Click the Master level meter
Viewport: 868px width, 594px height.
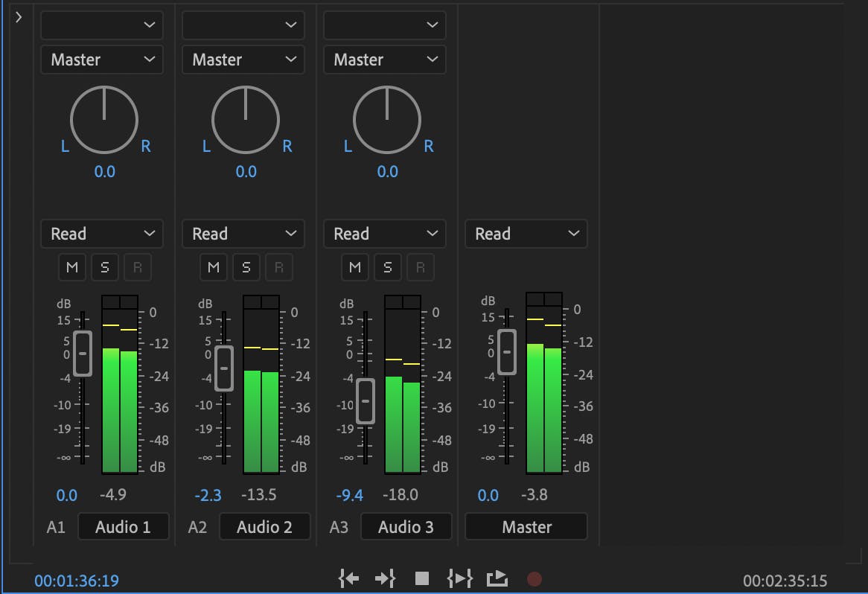pyautogui.click(x=544, y=383)
